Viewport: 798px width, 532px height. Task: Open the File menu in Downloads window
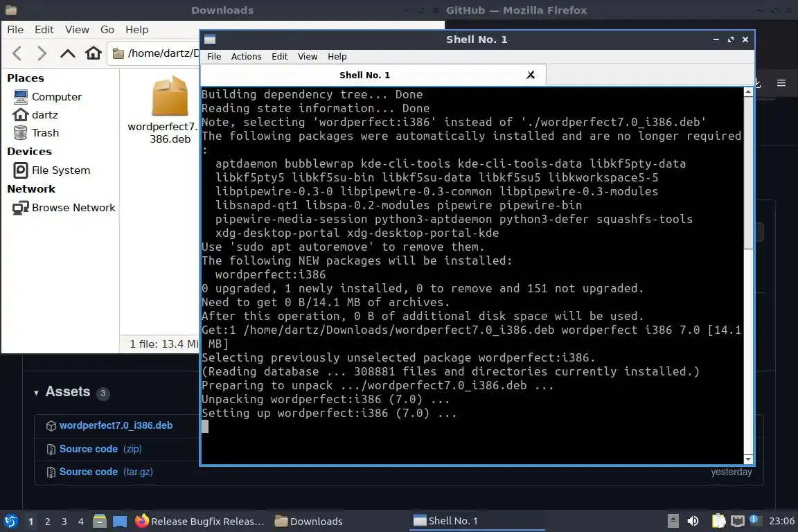coord(15,30)
